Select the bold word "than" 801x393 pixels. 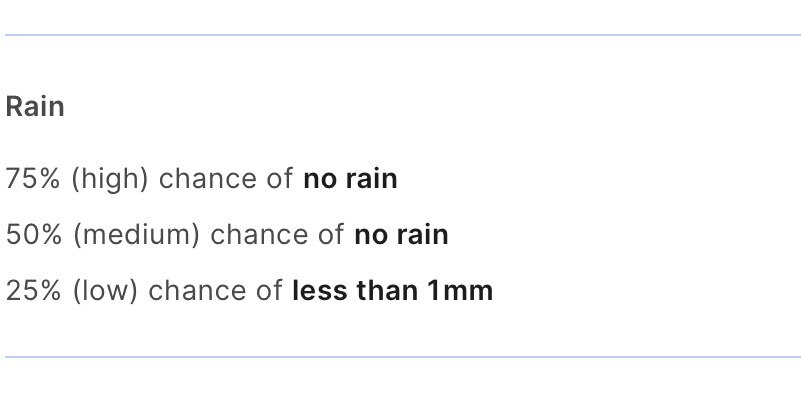pyautogui.click(x=387, y=291)
